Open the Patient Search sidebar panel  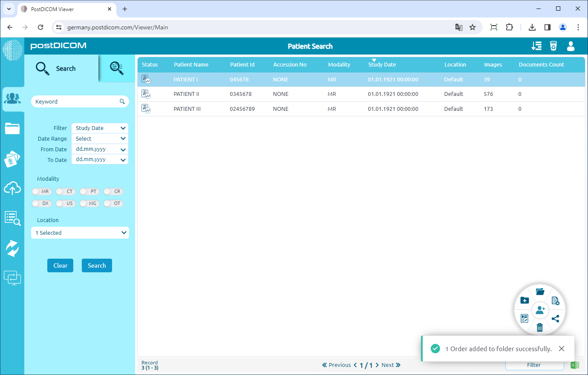[13, 99]
